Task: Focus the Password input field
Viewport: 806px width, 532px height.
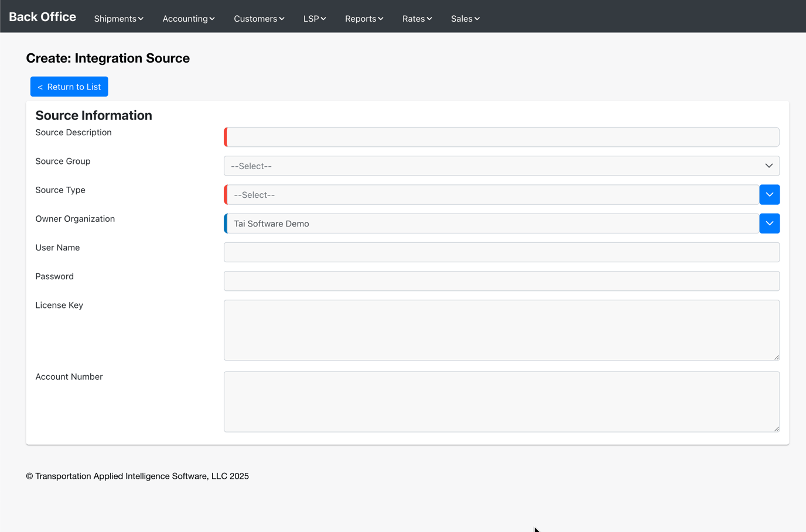Action: click(501, 281)
